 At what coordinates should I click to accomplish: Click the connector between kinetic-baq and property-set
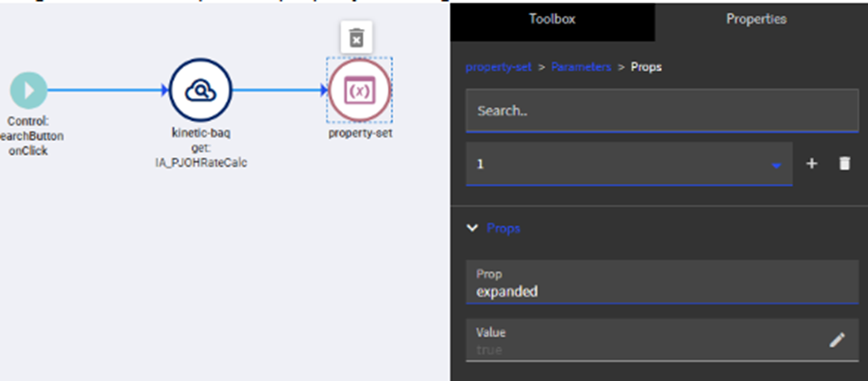[280, 91]
